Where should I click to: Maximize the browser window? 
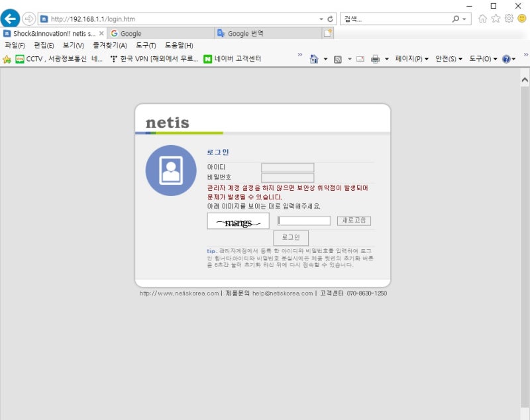coord(494,6)
